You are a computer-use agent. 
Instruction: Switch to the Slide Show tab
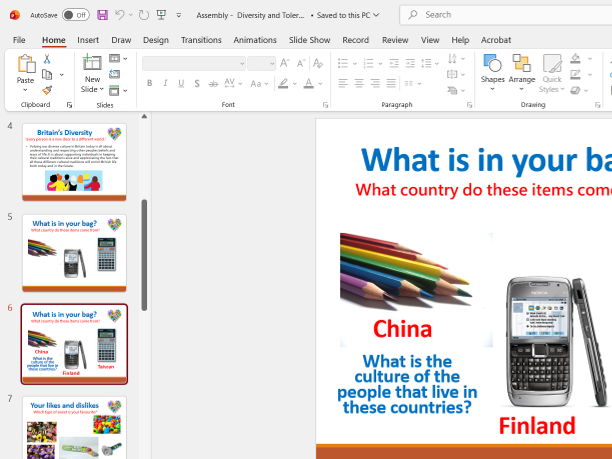tap(310, 40)
